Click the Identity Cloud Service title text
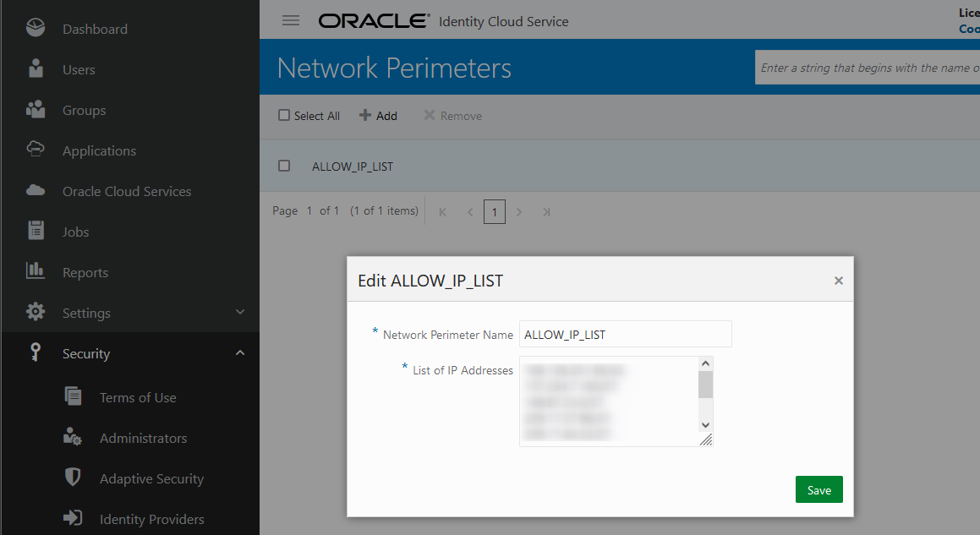This screenshot has width=980, height=535. pyautogui.click(x=504, y=21)
